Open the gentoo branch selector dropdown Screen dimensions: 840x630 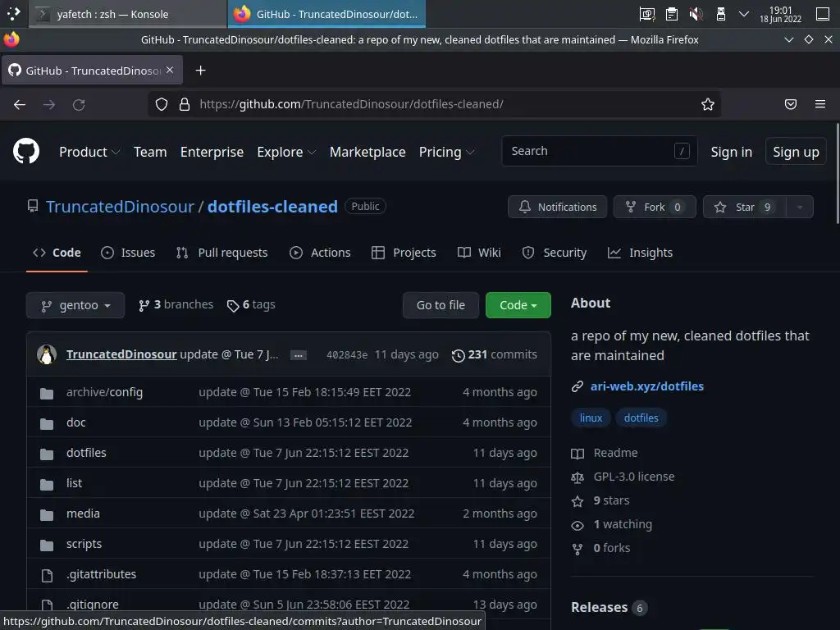pyautogui.click(x=75, y=305)
